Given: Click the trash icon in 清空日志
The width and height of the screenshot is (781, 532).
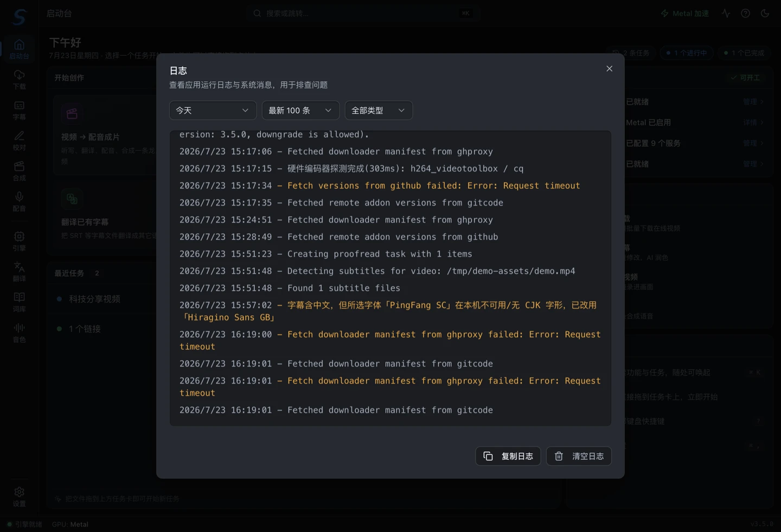Looking at the screenshot, I should coord(559,456).
